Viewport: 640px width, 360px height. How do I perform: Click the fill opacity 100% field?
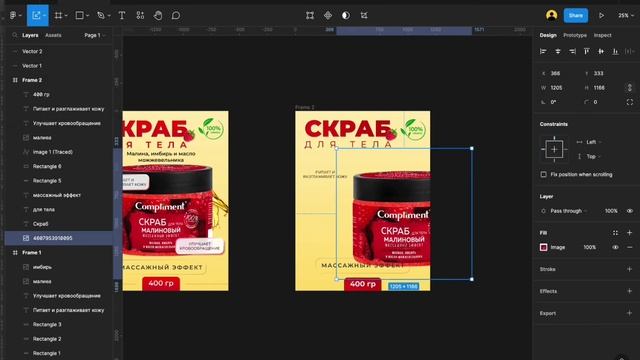pos(589,247)
